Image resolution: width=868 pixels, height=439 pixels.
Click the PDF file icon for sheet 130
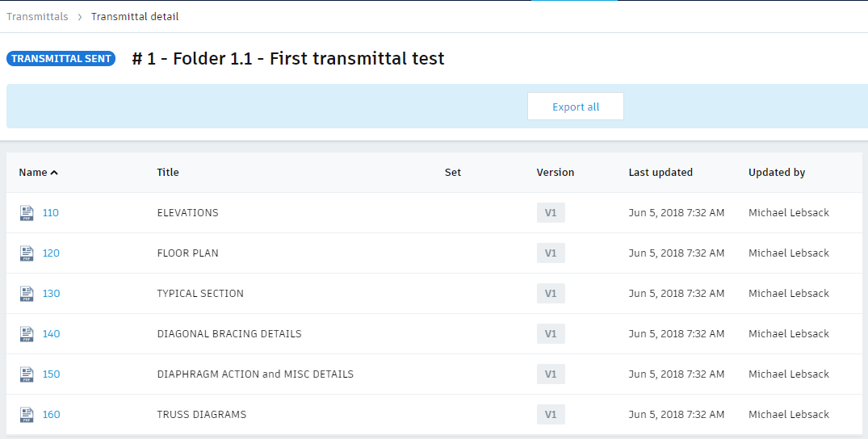(x=27, y=294)
